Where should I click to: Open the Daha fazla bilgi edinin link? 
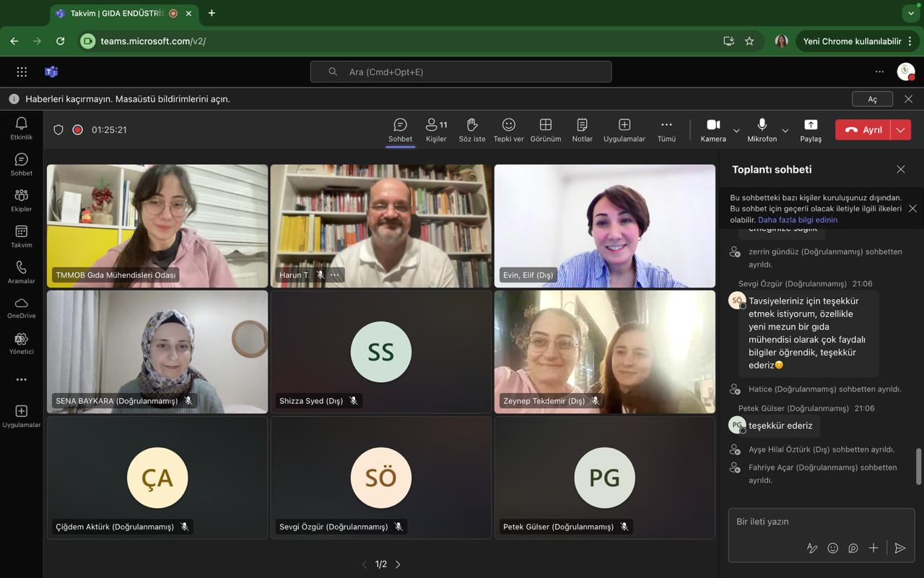798,220
